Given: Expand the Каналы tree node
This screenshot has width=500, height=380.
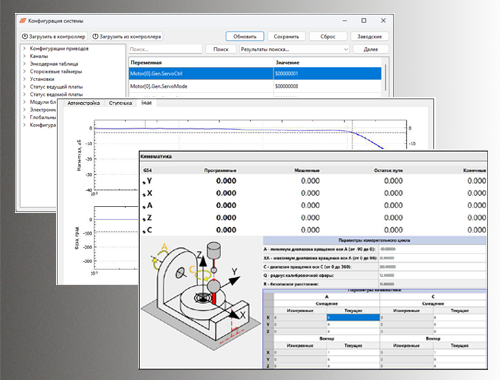Looking at the screenshot, I should click(24, 56).
